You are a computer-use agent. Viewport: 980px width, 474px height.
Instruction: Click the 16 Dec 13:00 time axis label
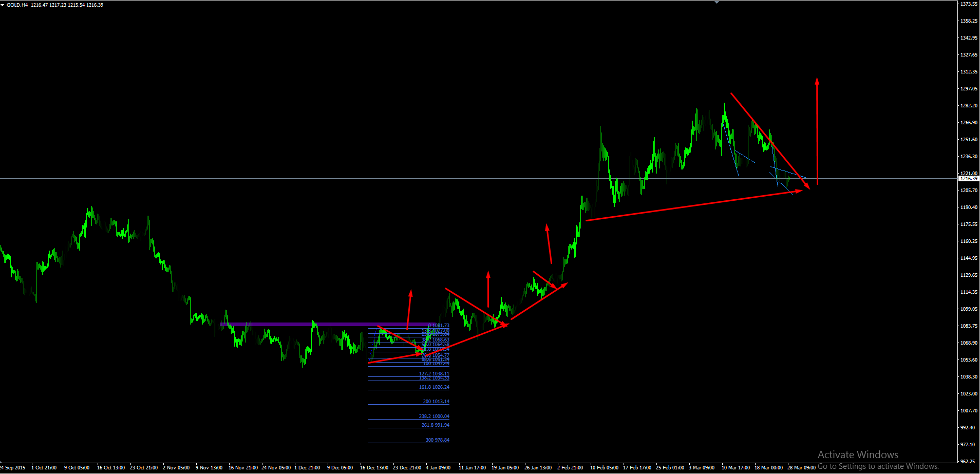click(374, 468)
